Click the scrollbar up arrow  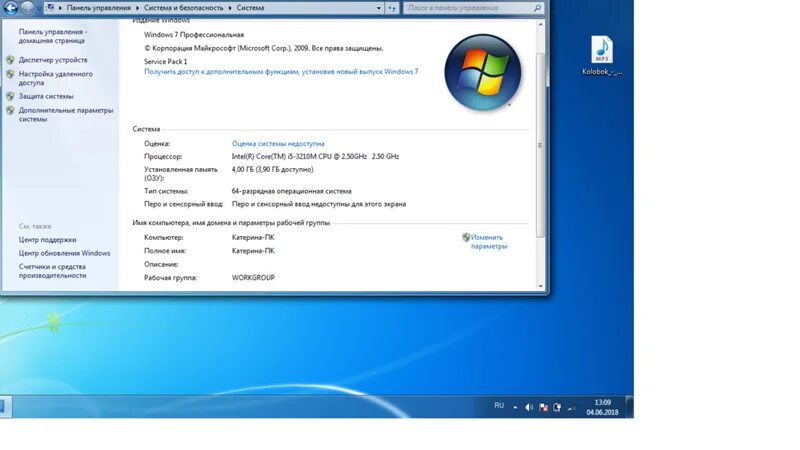[x=541, y=24]
